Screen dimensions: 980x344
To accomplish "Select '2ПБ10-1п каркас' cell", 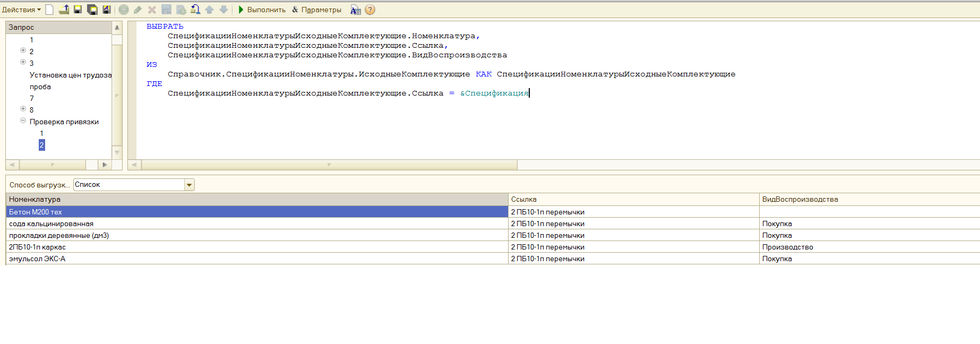I will (x=257, y=247).
